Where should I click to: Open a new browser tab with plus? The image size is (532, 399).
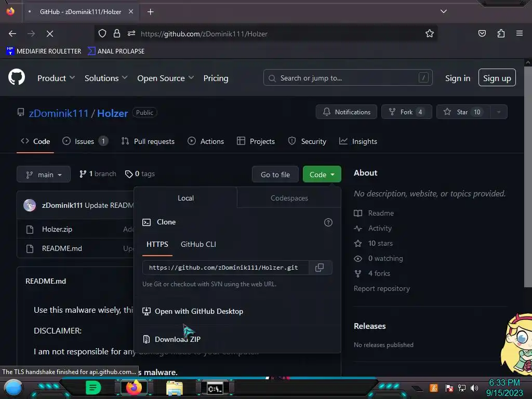coord(150,12)
